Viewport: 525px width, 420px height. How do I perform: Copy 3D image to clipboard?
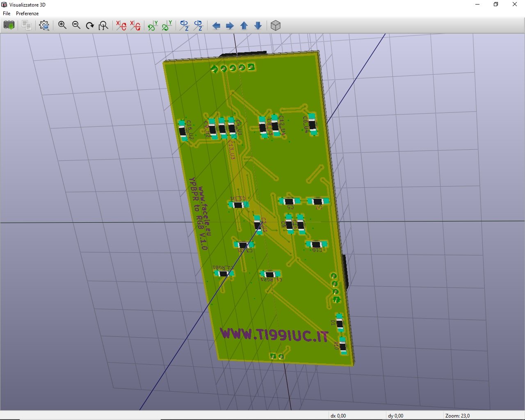(27, 25)
